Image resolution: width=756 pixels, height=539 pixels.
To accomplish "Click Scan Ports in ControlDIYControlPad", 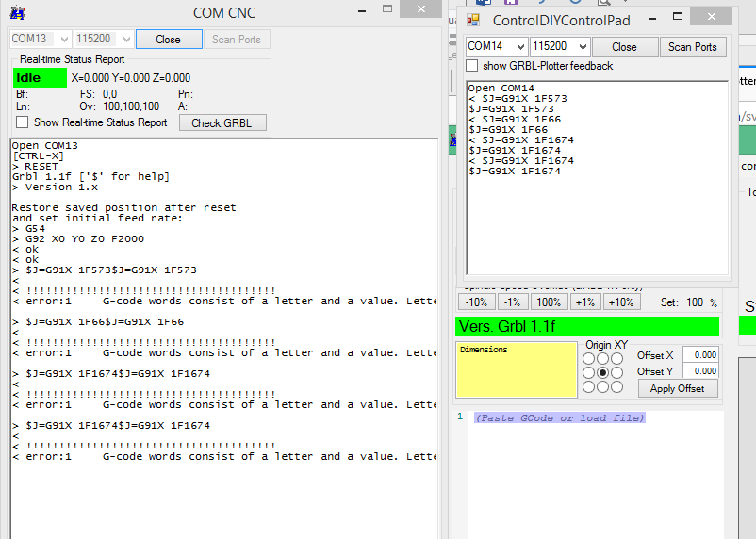I will click(x=693, y=47).
